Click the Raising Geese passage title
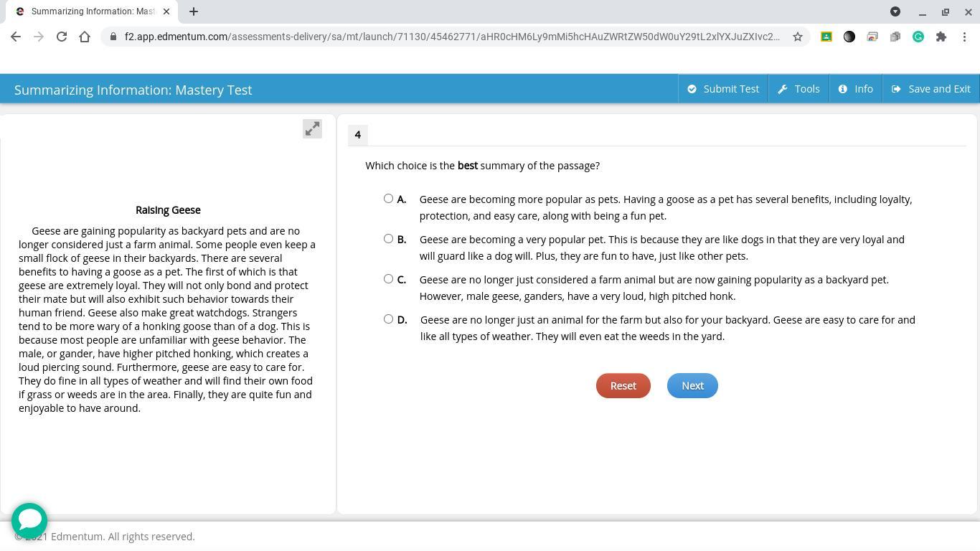Screen dimensions: 980x551 coord(168,210)
